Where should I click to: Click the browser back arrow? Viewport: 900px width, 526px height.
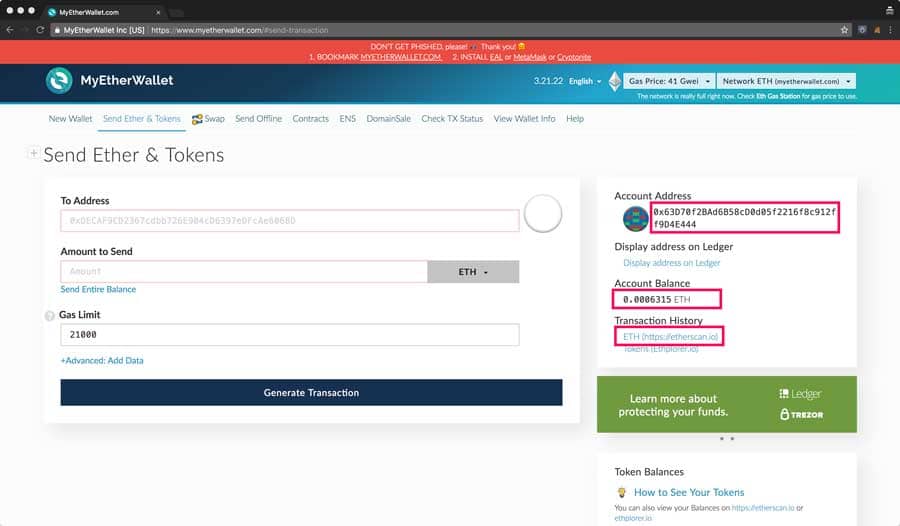(10, 30)
